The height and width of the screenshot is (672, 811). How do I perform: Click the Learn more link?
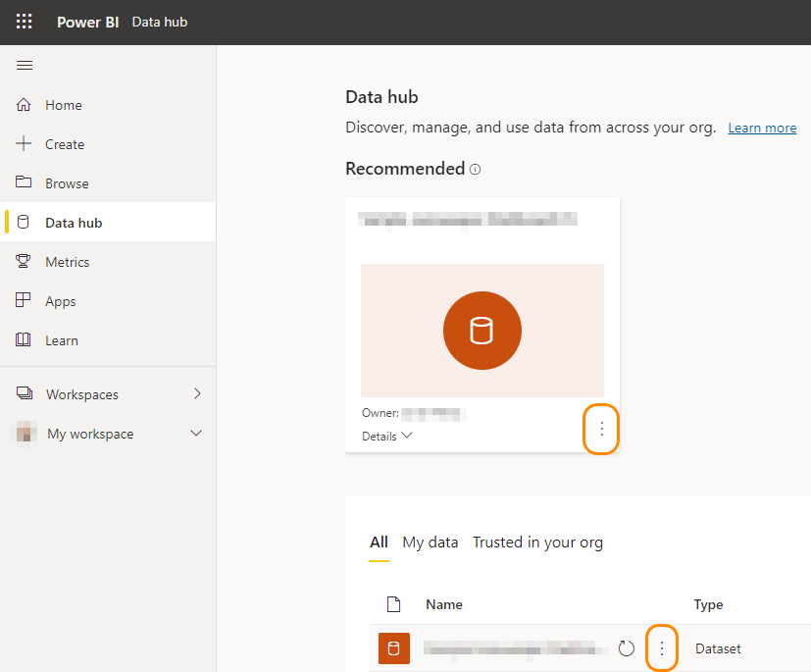tap(762, 129)
